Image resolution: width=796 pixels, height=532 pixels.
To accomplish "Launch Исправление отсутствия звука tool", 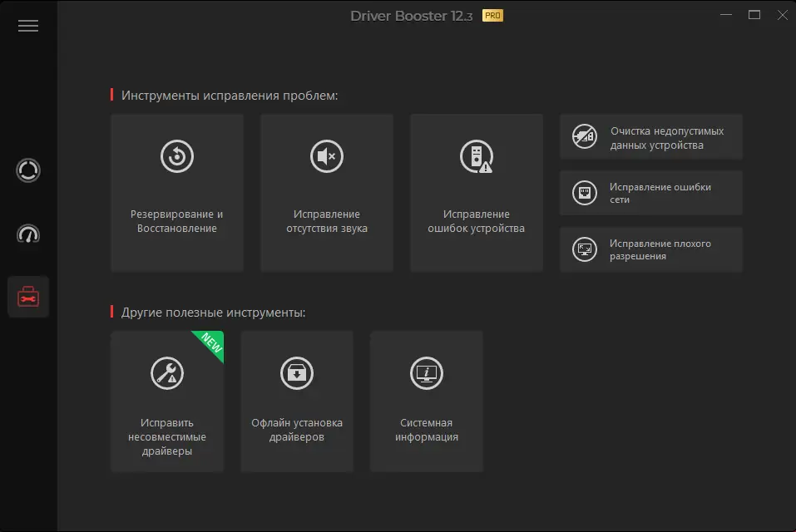I will 326,192.
